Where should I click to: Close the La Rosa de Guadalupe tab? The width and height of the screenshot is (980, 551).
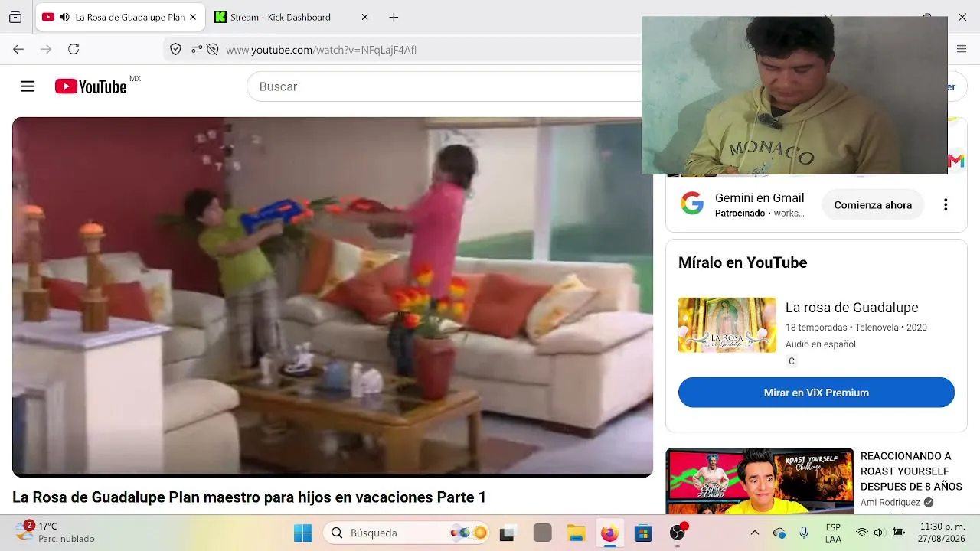coord(192,17)
